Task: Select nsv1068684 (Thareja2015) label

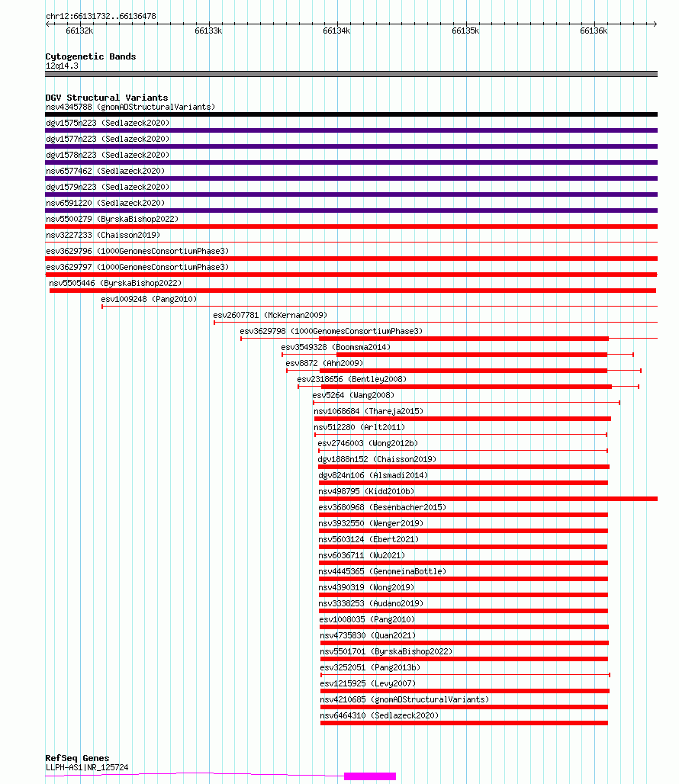Action: 368,411
